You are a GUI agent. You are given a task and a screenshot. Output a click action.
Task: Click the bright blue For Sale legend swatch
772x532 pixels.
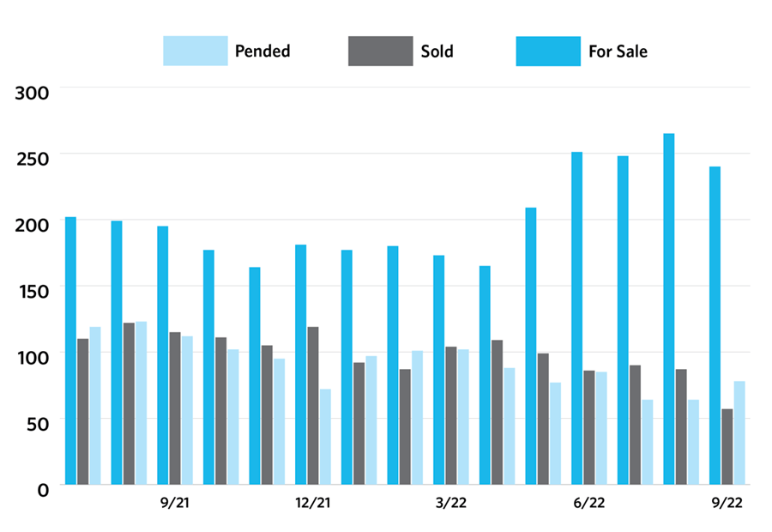click(x=547, y=51)
